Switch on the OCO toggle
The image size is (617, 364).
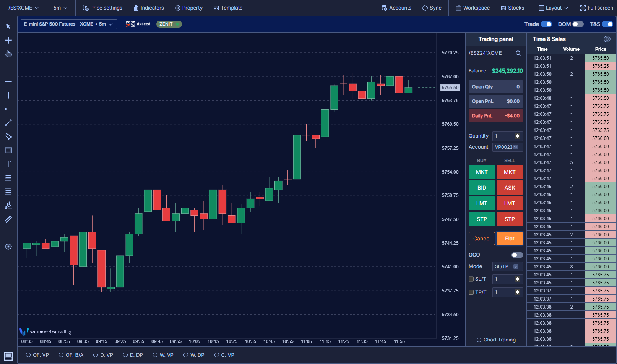click(517, 255)
